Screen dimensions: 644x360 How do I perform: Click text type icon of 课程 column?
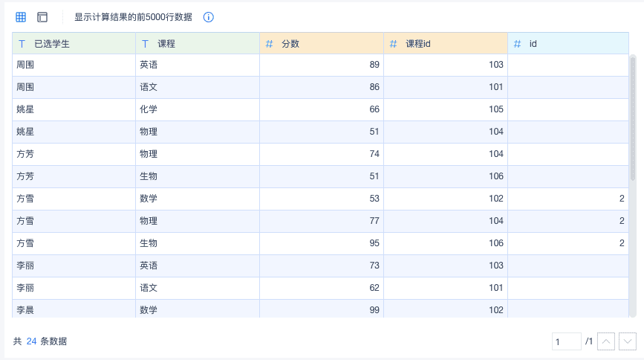click(x=145, y=44)
